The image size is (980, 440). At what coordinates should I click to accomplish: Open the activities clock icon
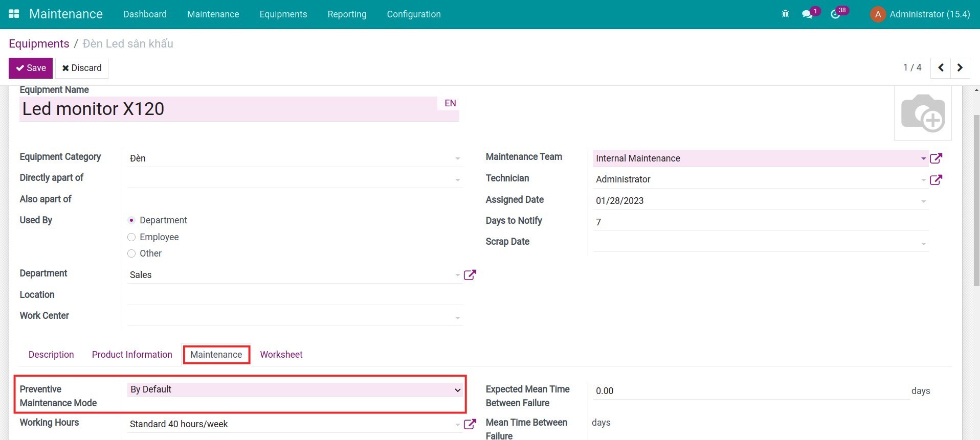pyautogui.click(x=835, y=14)
